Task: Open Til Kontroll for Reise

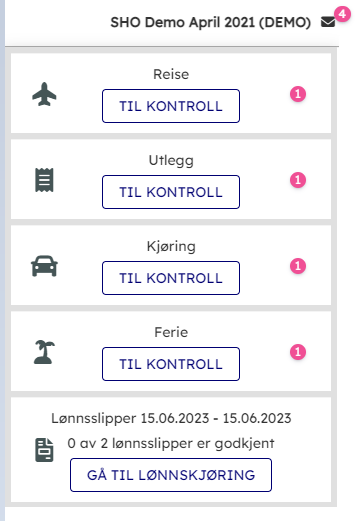Action: [x=171, y=106]
